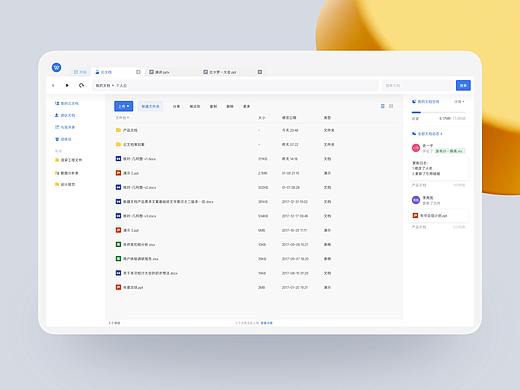This screenshot has width=520, height=390.
Task: Switch to the .pptx presentation tab
Action: click(159, 72)
